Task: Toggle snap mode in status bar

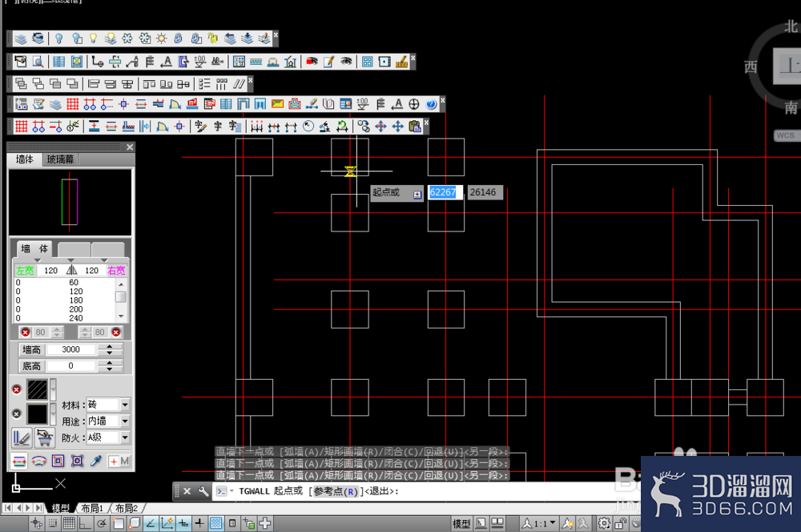Action: (52, 523)
